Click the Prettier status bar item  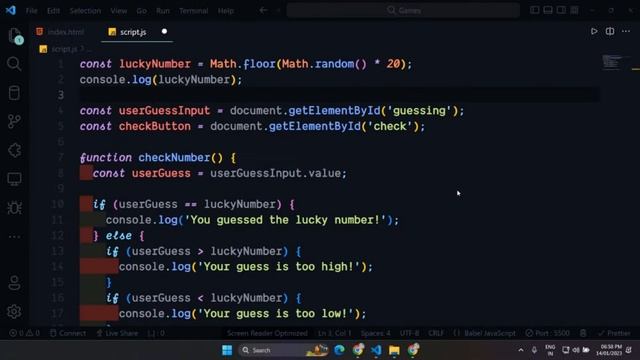(614, 333)
